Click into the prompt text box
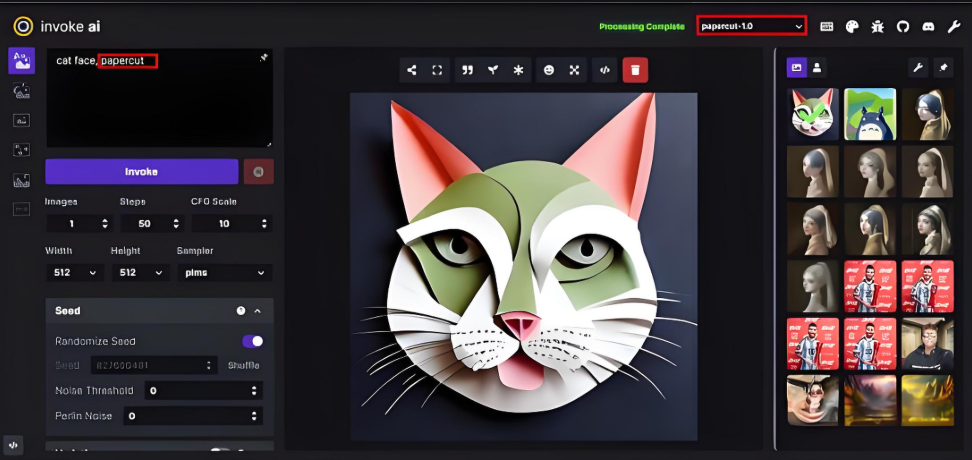Viewport: 972px width, 460px height. [x=159, y=98]
